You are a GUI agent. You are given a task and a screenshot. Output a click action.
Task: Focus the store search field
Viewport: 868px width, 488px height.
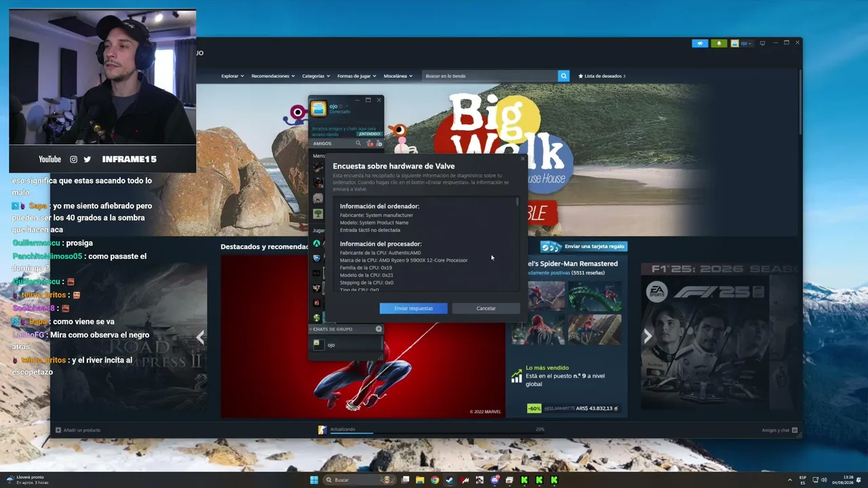[490, 76]
